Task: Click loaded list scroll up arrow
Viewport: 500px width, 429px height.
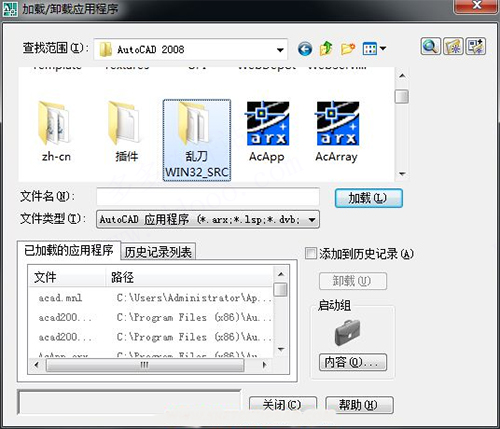Action: click(x=281, y=274)
